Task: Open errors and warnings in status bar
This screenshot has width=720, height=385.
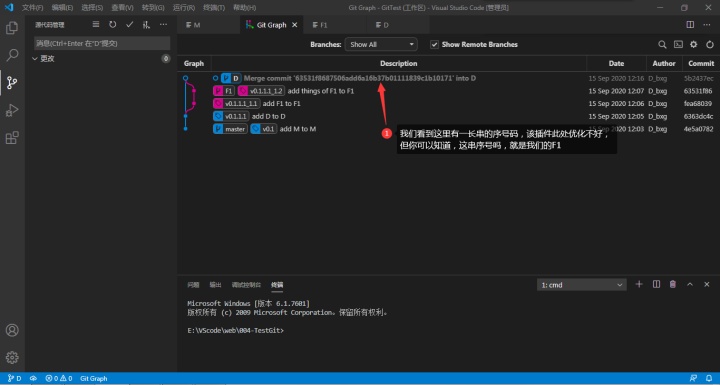Action: click(x=59, y=378)
